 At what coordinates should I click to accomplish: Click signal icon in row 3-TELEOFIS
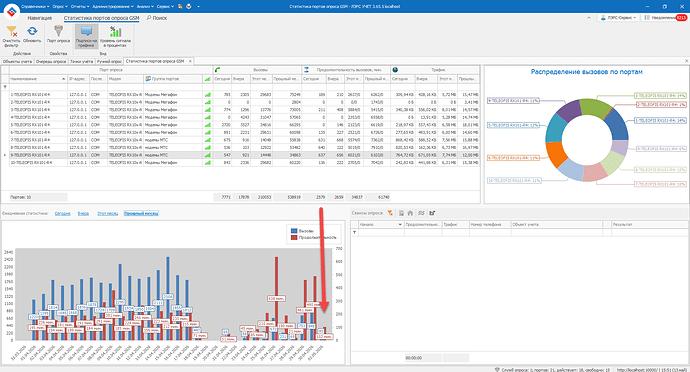[207, 110]
